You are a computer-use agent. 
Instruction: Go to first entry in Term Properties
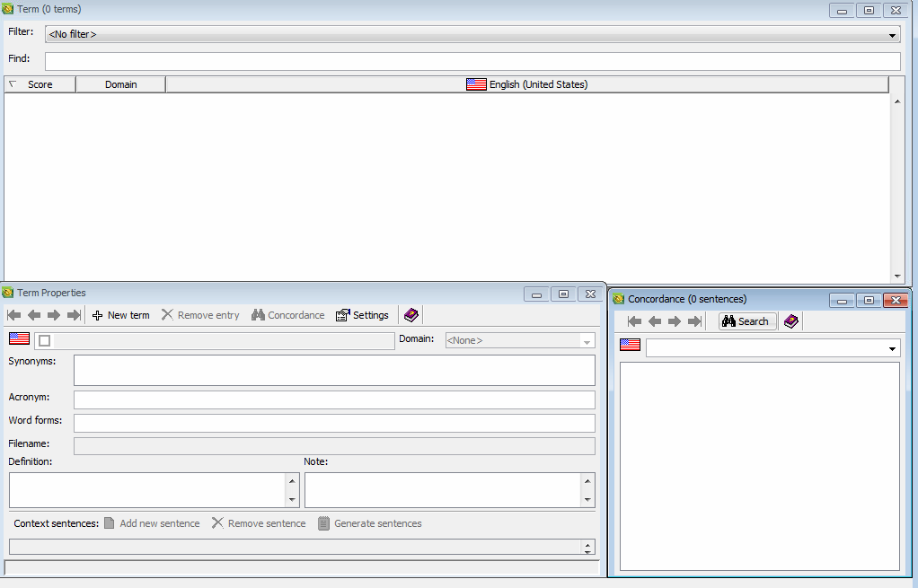point(13,315)
